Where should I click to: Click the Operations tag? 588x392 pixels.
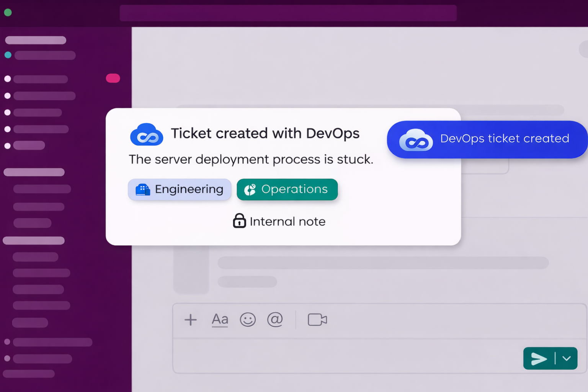[287, 189]
